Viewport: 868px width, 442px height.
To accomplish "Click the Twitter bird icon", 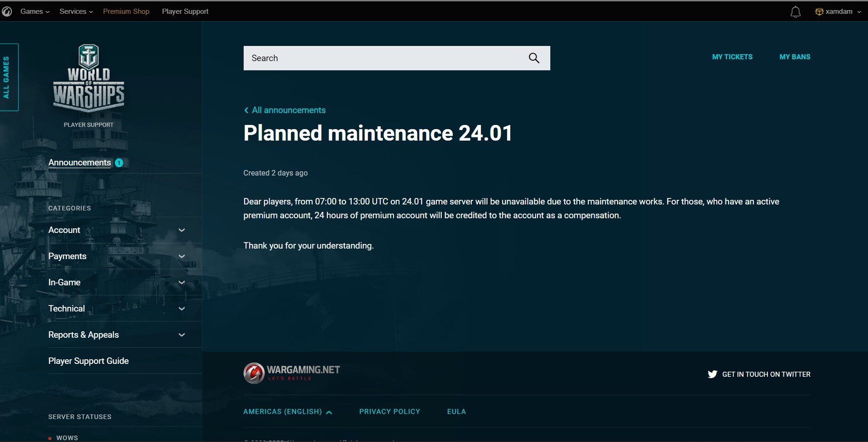I will point(712,374).
